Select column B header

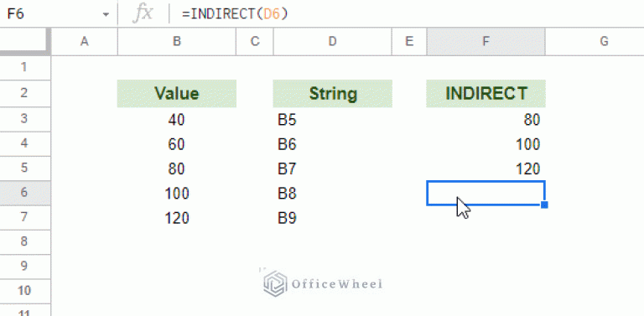(x=177, y=41)
